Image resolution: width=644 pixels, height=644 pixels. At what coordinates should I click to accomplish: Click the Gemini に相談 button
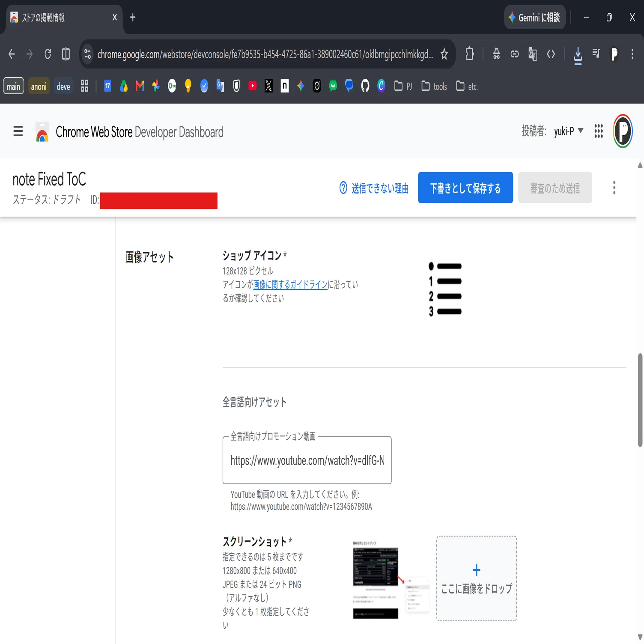click(x=535, y=17)
